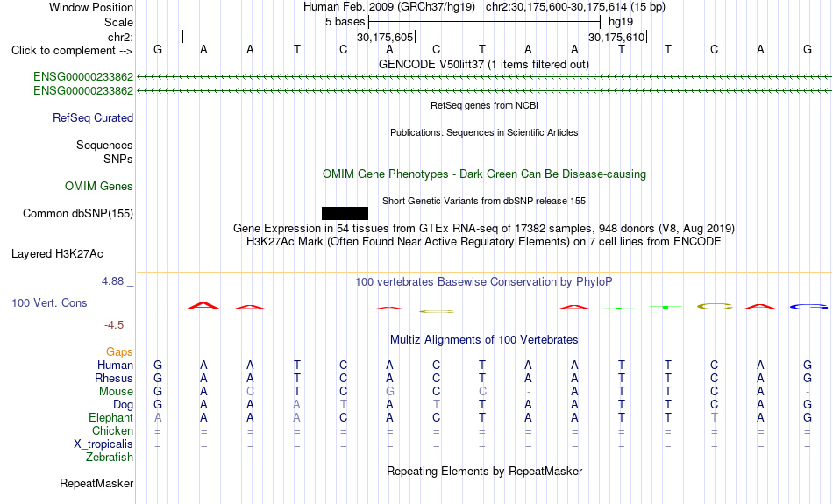The image size is (833, 504).
Task: Click the RepeatMasker track label
Action: click(x=96, y=483)
